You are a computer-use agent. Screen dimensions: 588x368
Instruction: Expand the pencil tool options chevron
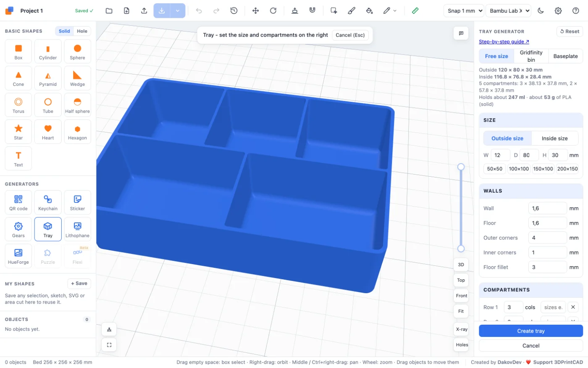[395, 11]
